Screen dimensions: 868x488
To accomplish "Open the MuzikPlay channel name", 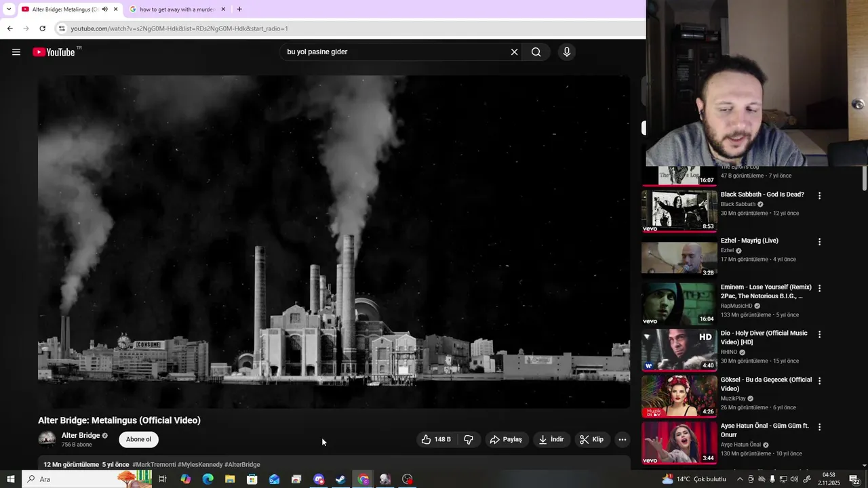I will click(733, 399).
